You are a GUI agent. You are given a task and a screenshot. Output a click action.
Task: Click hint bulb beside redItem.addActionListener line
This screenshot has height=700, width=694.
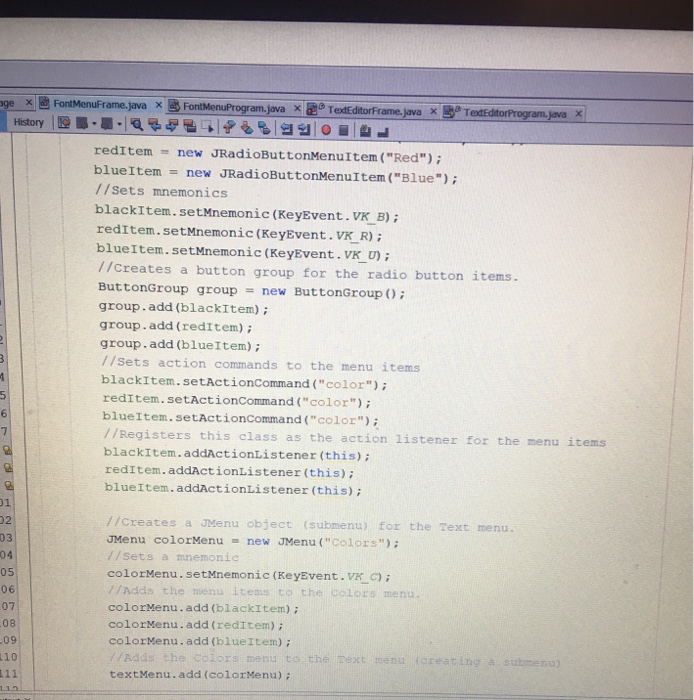(8, 467)
